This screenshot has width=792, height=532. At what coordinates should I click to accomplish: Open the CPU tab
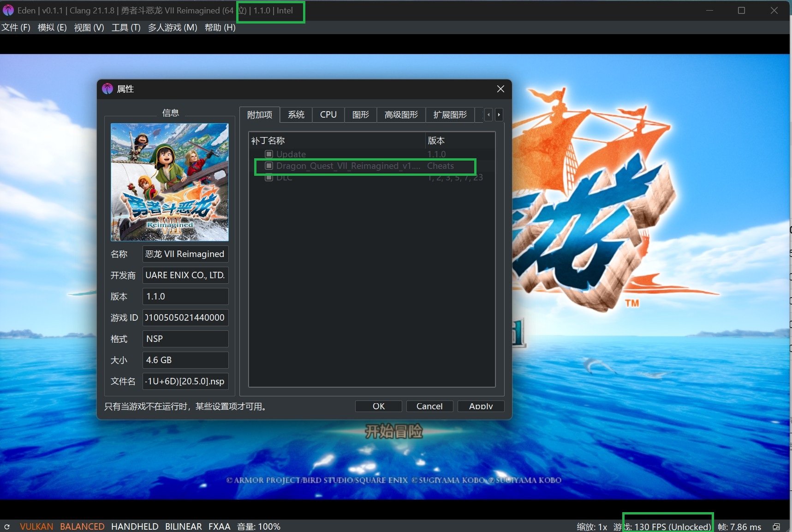pos(328,114)
